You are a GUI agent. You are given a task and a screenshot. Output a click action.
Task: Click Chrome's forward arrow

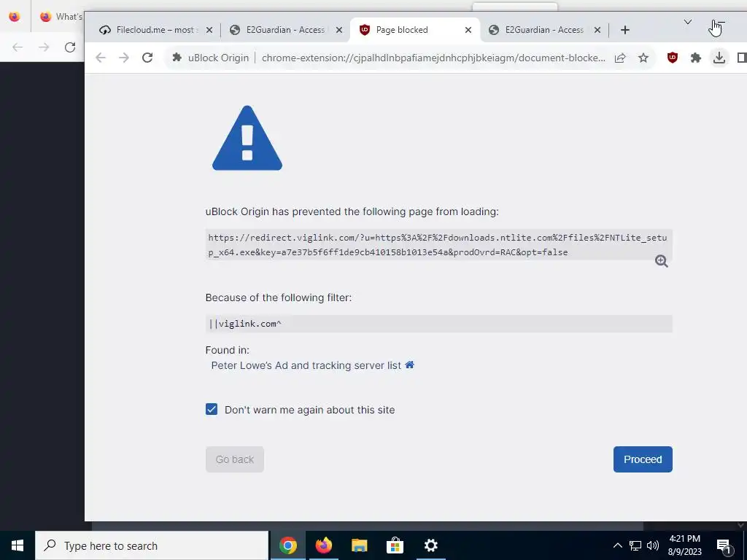[x=124, y=58]
